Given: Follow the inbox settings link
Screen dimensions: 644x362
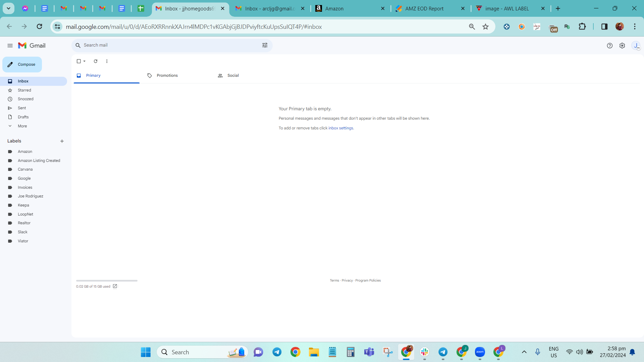Looking at the screenshot, I should coord(340,128).
